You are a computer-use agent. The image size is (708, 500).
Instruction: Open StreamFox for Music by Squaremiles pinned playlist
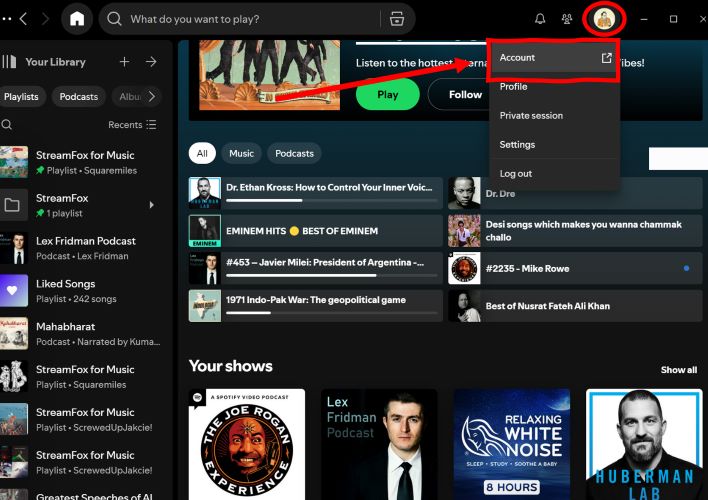tap(81, 162)
